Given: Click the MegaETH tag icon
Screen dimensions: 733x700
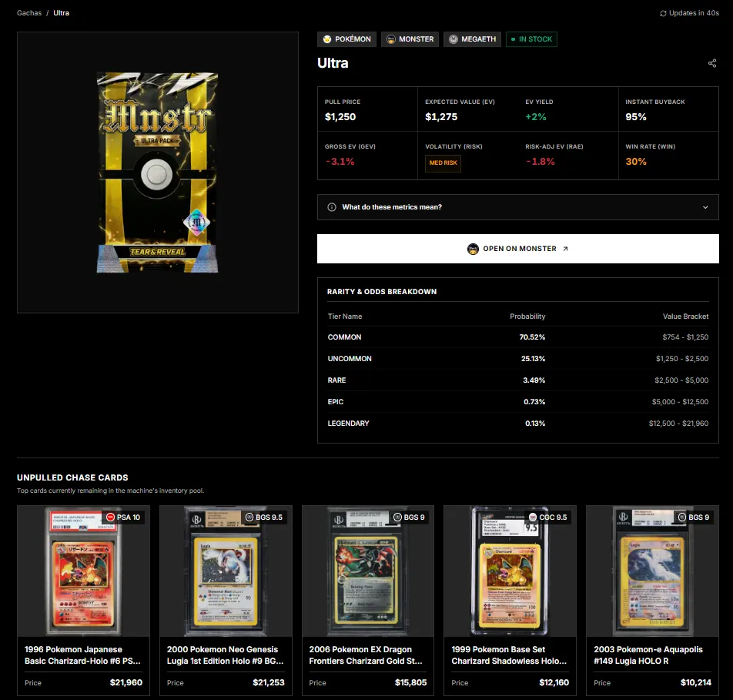Looking at the screenshot, I should 454,39.
